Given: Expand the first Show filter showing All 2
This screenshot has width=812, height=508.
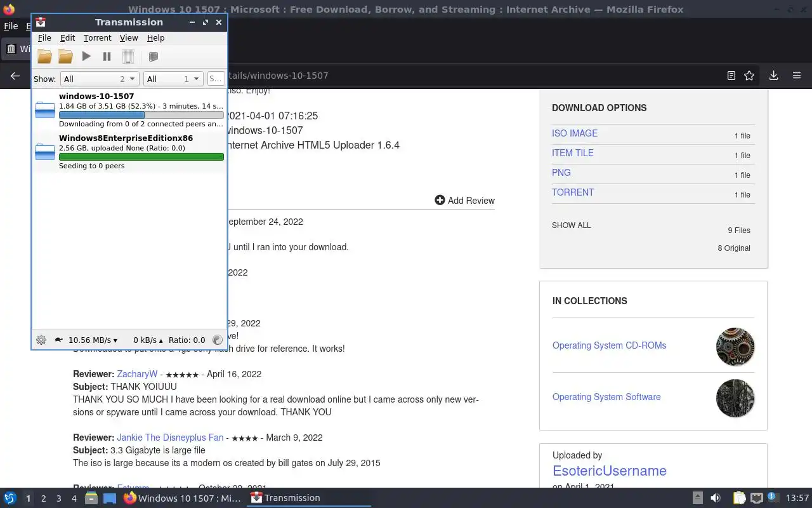Looking at the screenshot, I should click(100, 79).
